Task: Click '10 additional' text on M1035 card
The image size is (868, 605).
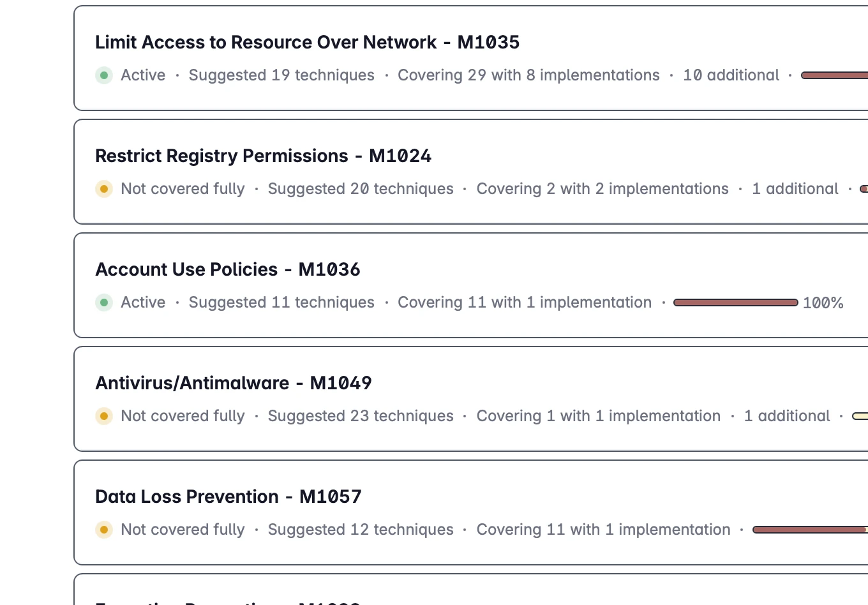Action: [x=731, y=75]
